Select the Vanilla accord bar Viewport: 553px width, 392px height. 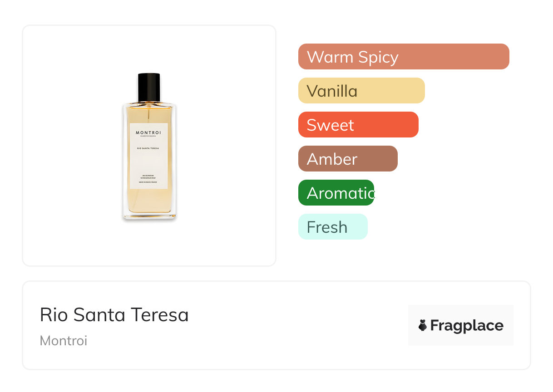point(361,91)
